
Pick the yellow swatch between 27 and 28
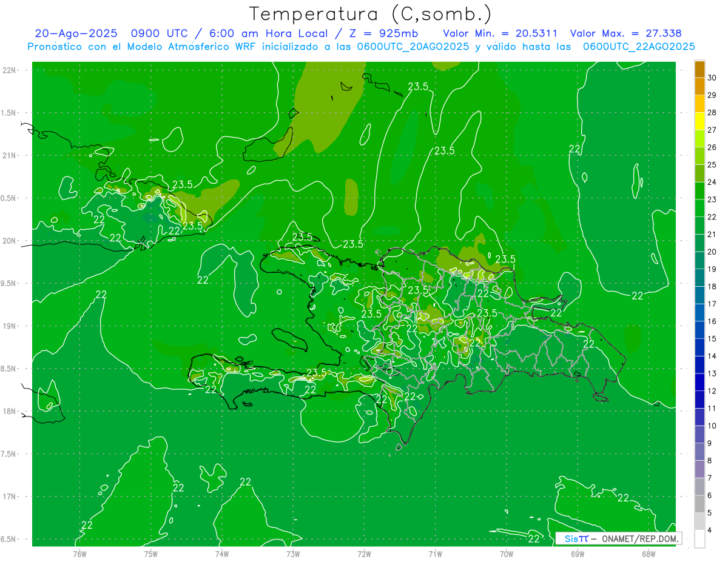(699, 121)
